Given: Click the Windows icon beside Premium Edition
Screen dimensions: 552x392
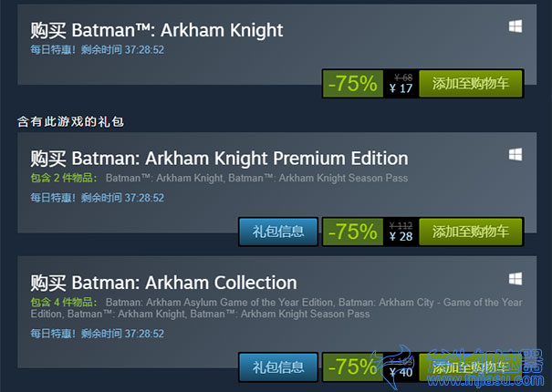Looking at the screenshot, I should pos(515,154).
